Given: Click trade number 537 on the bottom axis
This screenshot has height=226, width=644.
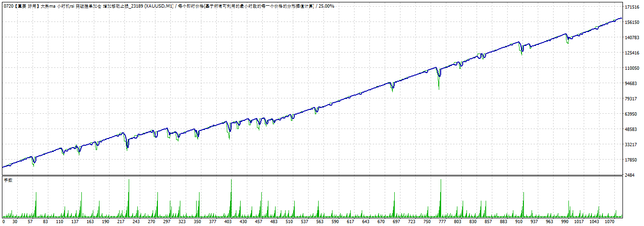Looking at the screenshot, I should coord(304,222).
